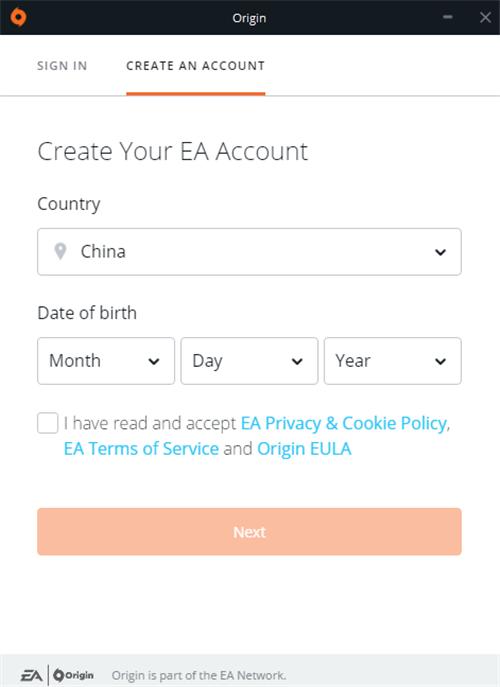500x687 pixels.
Task: Open the Country dropdown showing China
Action: [x=249, y=251]
